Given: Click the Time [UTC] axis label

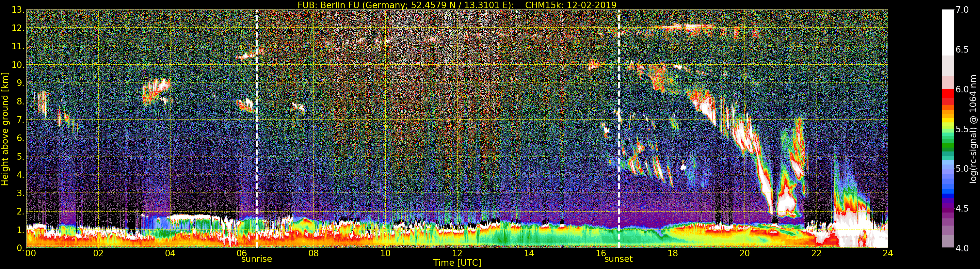Looking at the screenshot, I should [x=457, y=262].
